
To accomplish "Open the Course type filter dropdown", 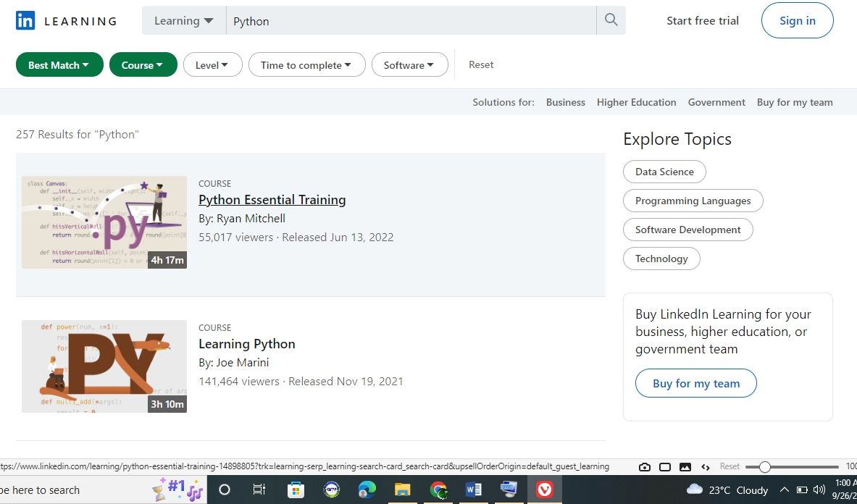I will [143, 65].
